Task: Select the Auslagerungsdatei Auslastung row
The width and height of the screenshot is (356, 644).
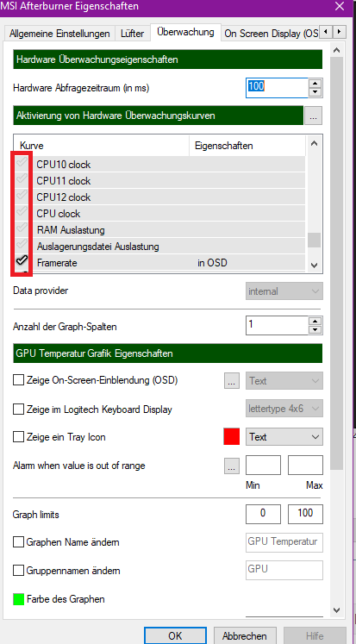Action: click(160, 247)
